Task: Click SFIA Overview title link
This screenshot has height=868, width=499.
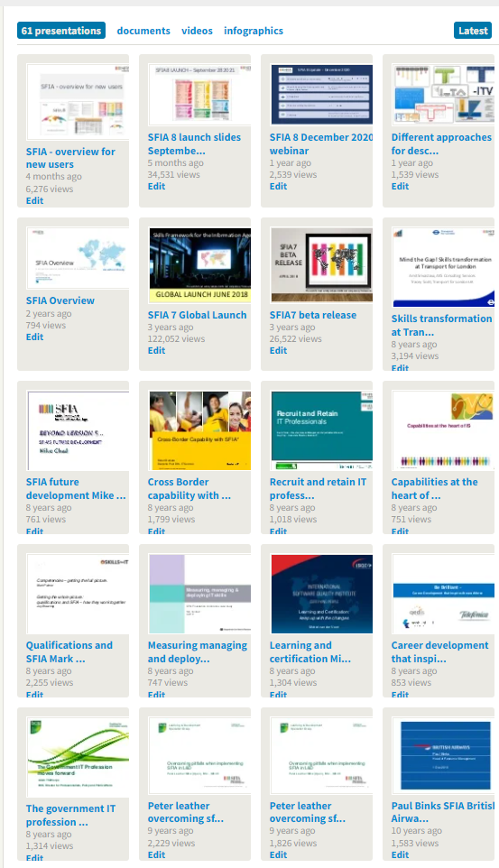Action: 60,300
